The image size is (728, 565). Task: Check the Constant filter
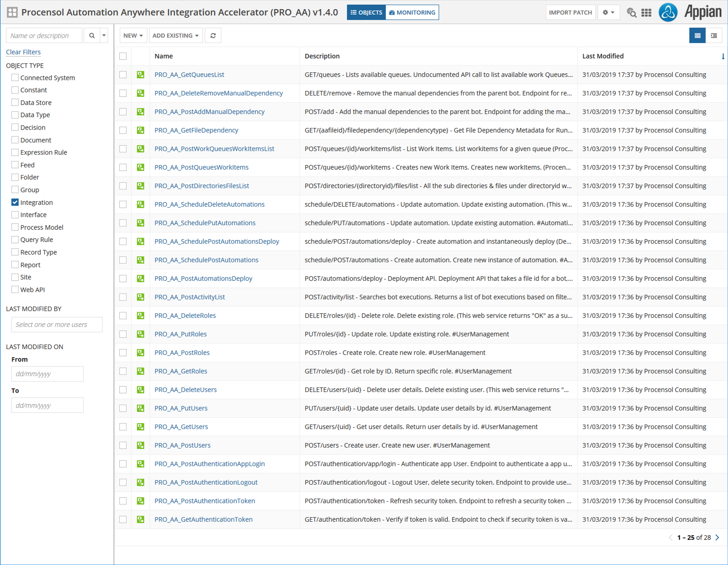15,90
